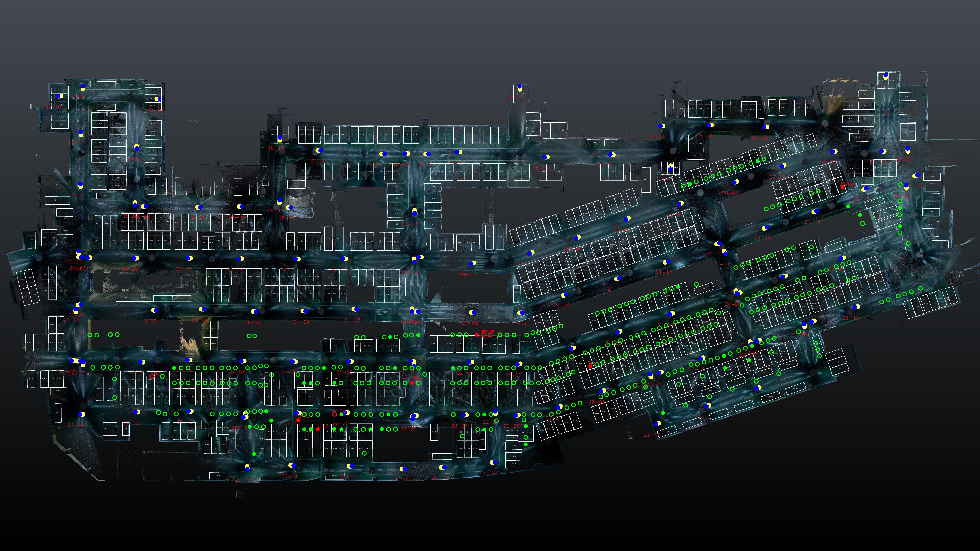This screenshot has width=980, height=551.
Task: Click the marker labeled 23-15
Action: coord(443,467)
